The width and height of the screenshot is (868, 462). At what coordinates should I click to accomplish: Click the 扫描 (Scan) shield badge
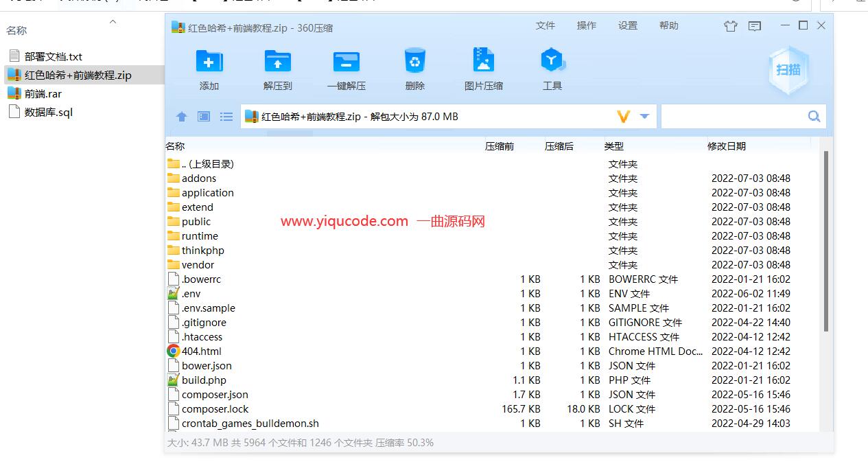coord(788,70)
